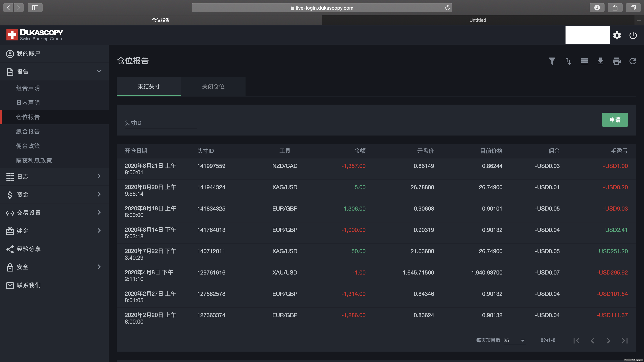Open 联系我们 mail item
644x362 pixels.
coord(54,285)
